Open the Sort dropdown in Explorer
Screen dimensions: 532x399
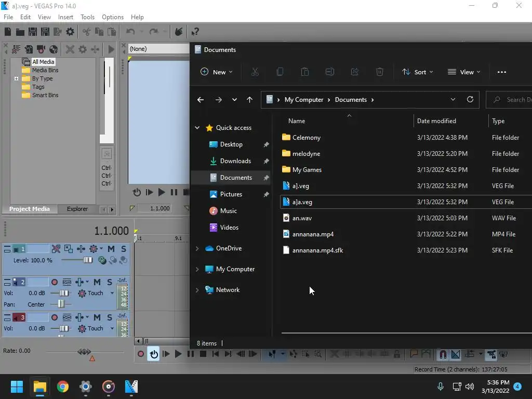point(417,72)
